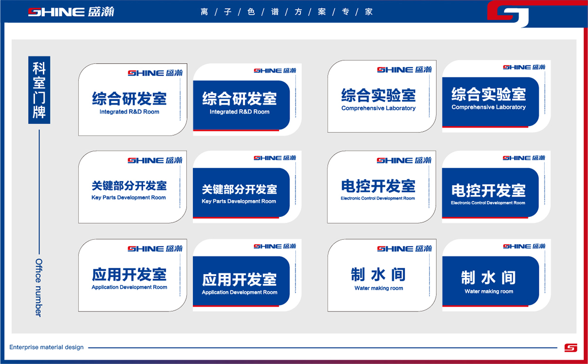Select the white 综合研发室 door sign
Screen dimensions: 588x364
click(133, 99)
